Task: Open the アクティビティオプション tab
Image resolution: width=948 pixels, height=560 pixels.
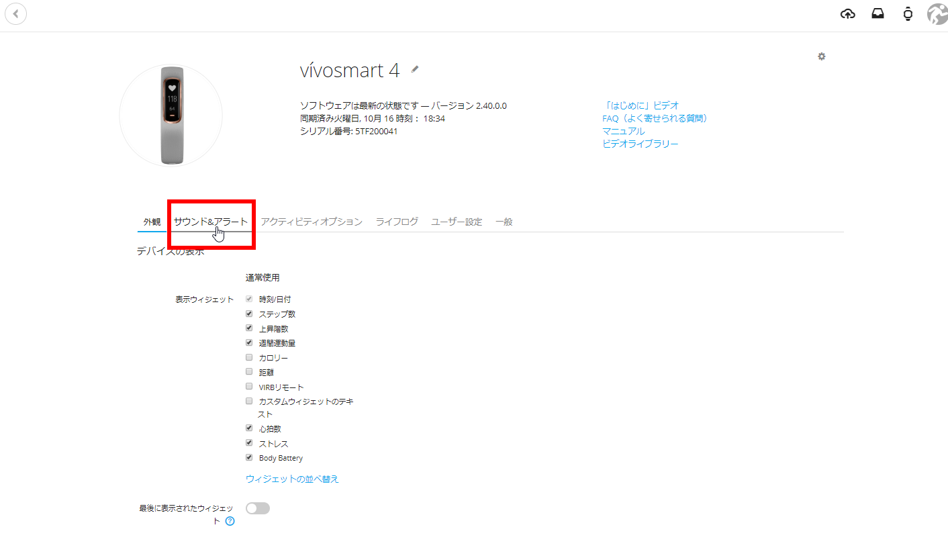Action: coord(312,222)
